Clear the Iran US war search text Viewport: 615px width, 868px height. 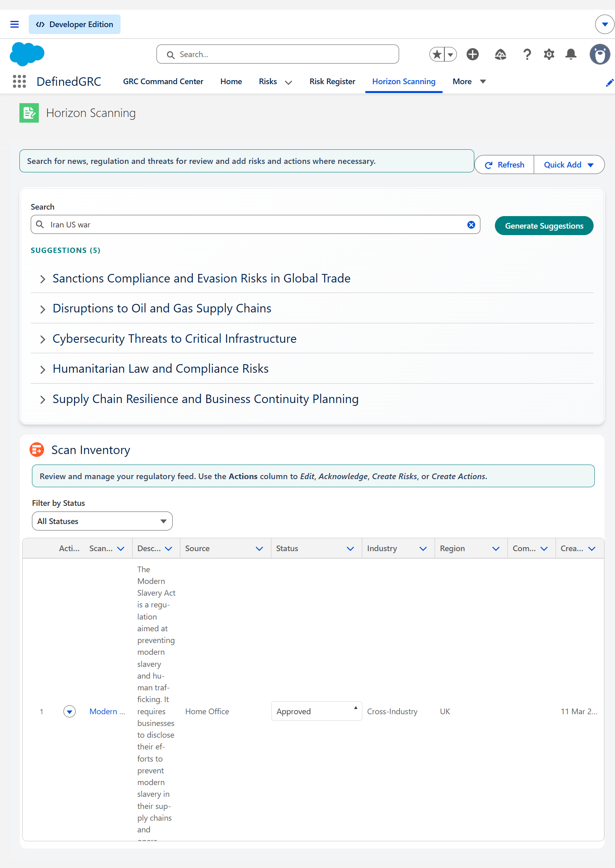(x=471, y=225)
